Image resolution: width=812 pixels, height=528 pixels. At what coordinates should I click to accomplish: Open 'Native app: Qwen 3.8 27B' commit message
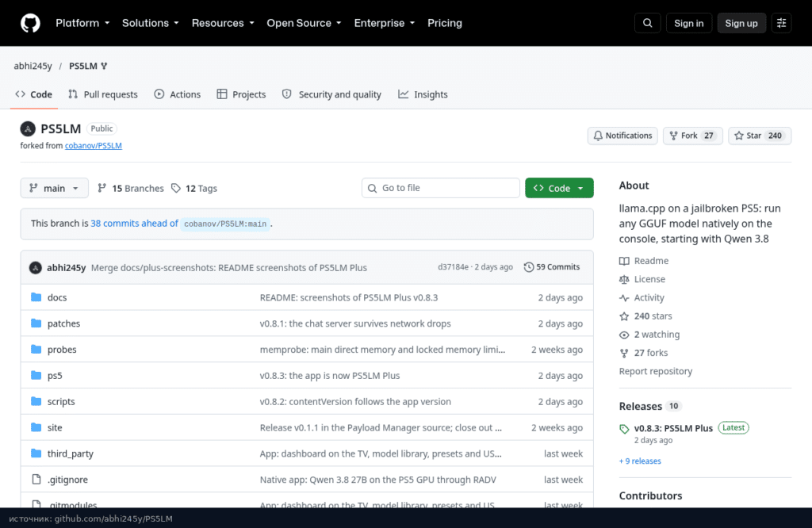click(378, 480)
